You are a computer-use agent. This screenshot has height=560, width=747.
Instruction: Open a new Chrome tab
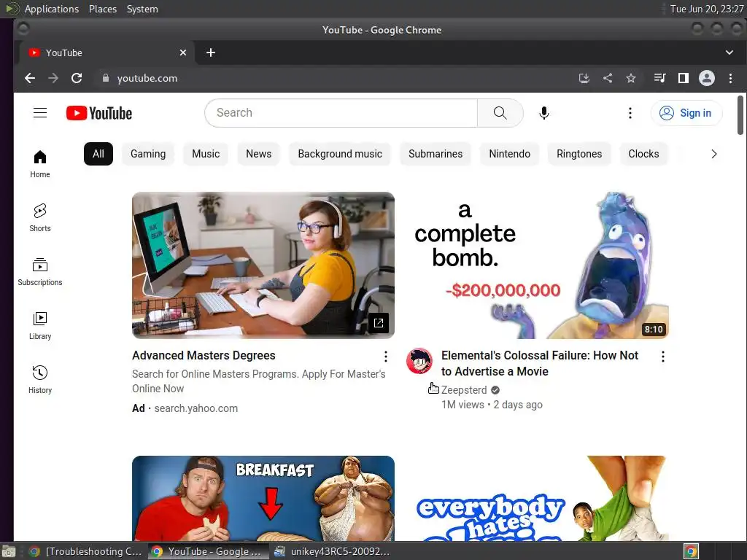coord(211,52)
